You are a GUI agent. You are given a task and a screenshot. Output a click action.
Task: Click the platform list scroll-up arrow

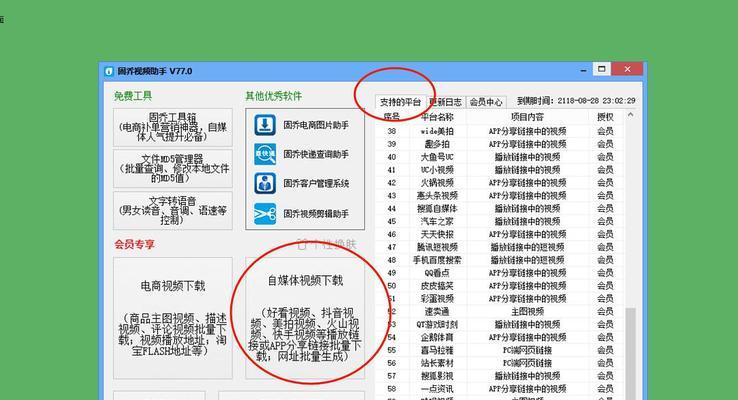630,115
